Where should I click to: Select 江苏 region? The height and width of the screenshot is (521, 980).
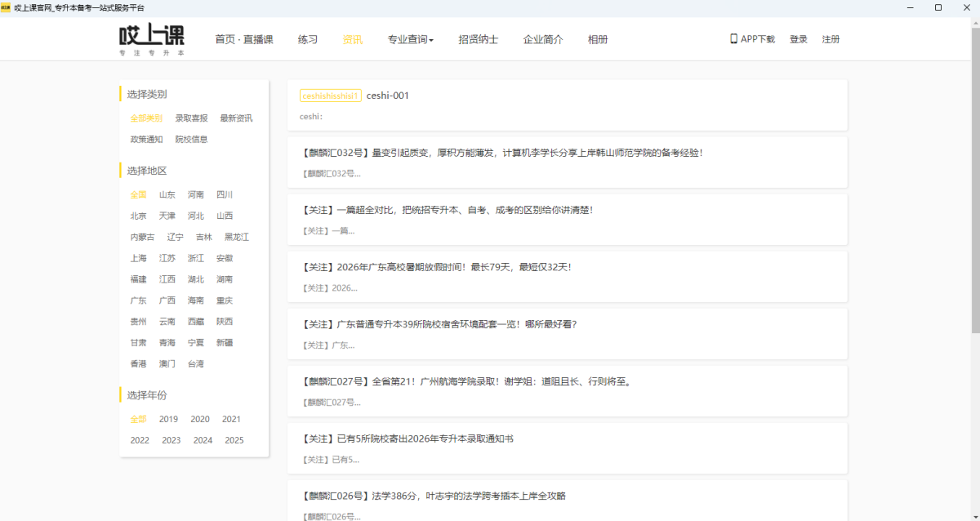(167, 258)
